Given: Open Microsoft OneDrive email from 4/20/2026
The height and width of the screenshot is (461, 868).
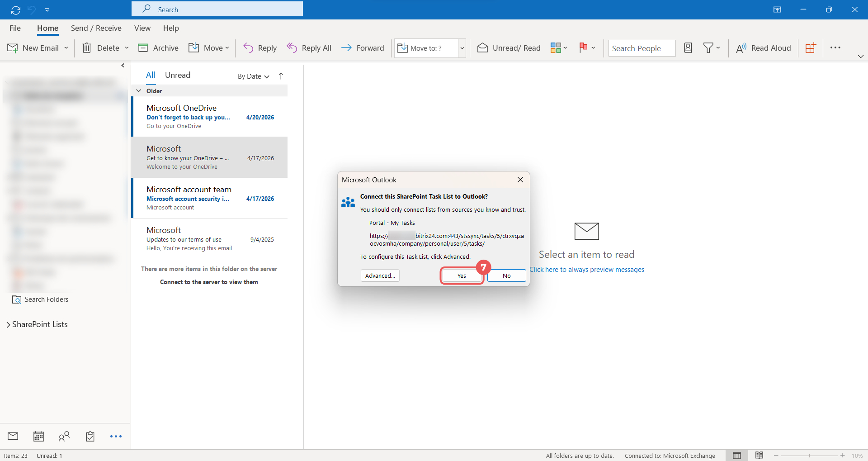Looking at the screenshot, I should pos(210,117).
